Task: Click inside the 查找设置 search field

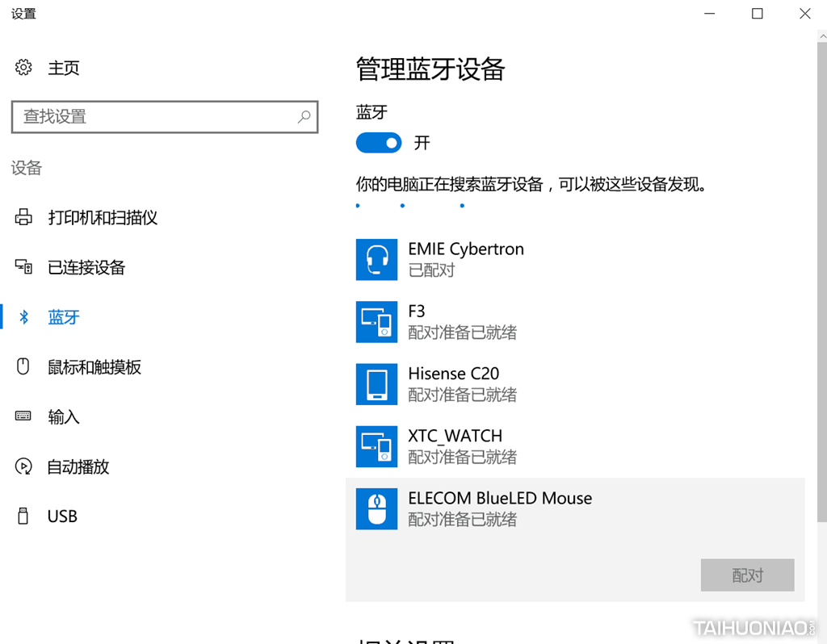Action: coord(145,117)
